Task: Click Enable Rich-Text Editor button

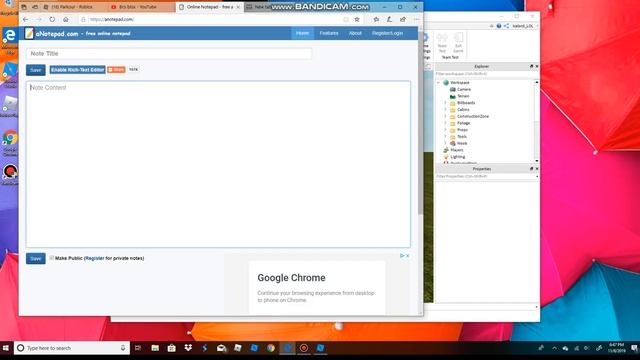Action: (x=78, y=70)
